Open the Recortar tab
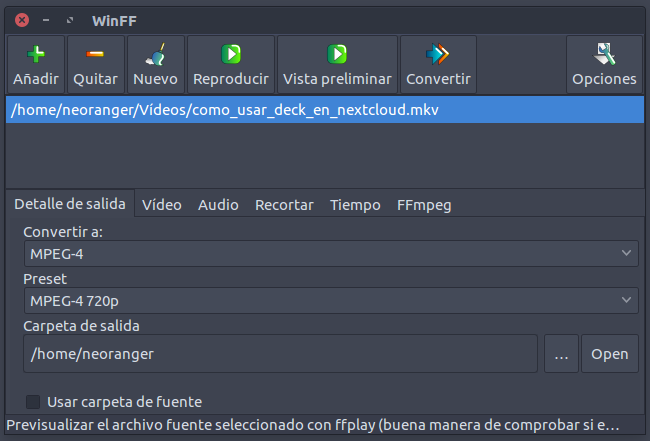The height and width of the screenshot is (441, 650). click(284, 204)
